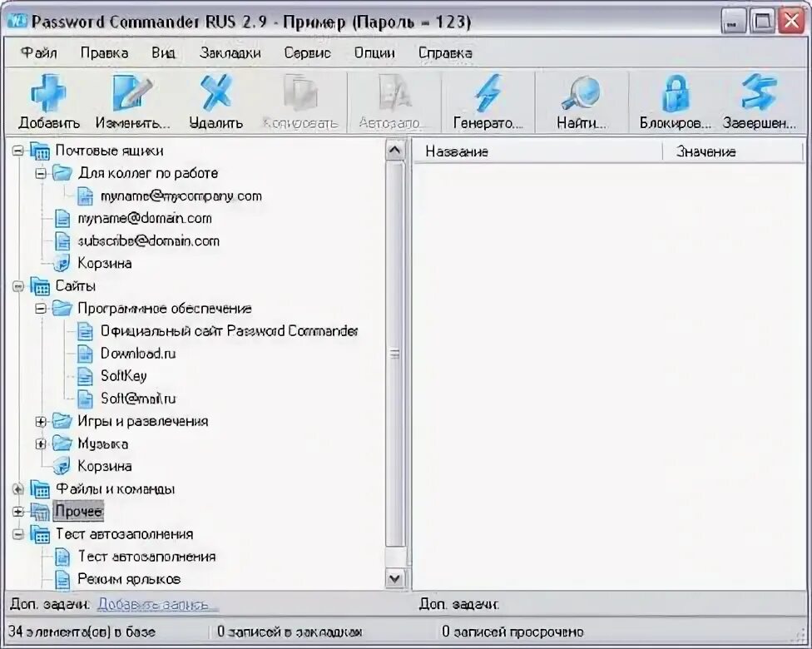Click the greyed Автозаполнение icon
Screen dimensions: 812x649
(394, 92)
